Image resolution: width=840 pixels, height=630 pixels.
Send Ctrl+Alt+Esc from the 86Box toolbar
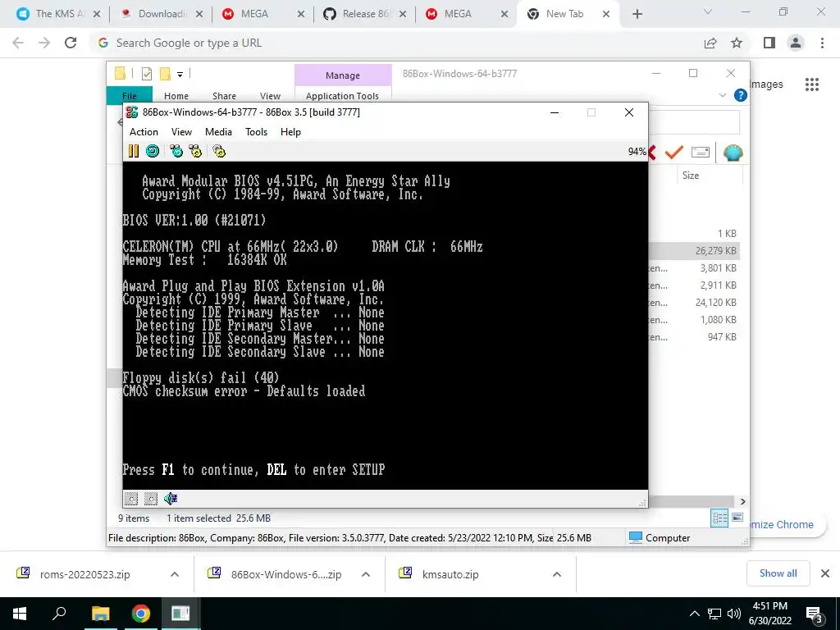[195, 151]
